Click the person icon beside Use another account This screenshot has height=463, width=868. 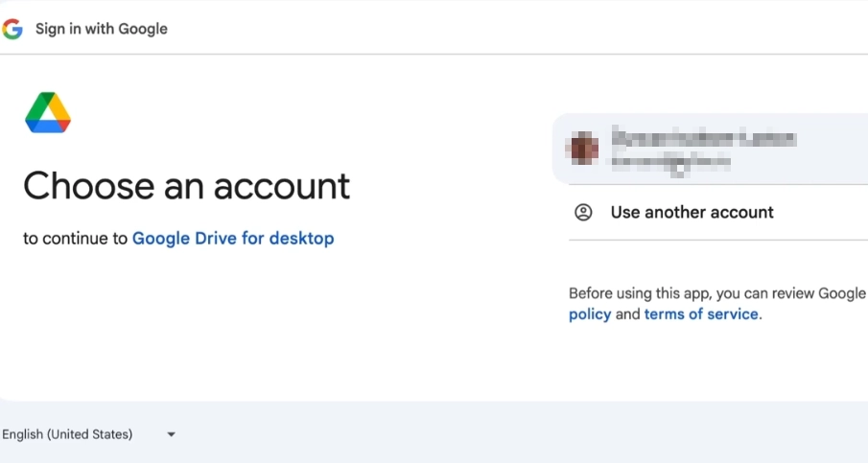pyautogui.click(x=583, y=213)
